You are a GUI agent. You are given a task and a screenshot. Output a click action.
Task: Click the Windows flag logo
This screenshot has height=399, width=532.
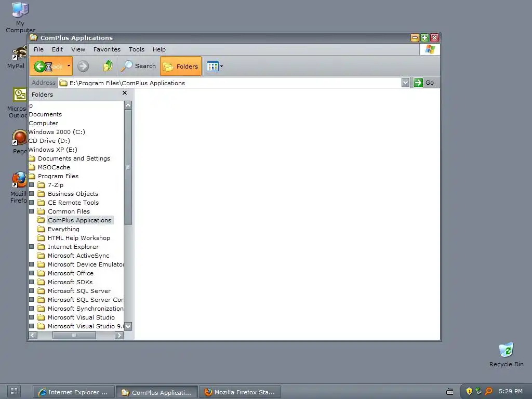click(x=430, y=49)
